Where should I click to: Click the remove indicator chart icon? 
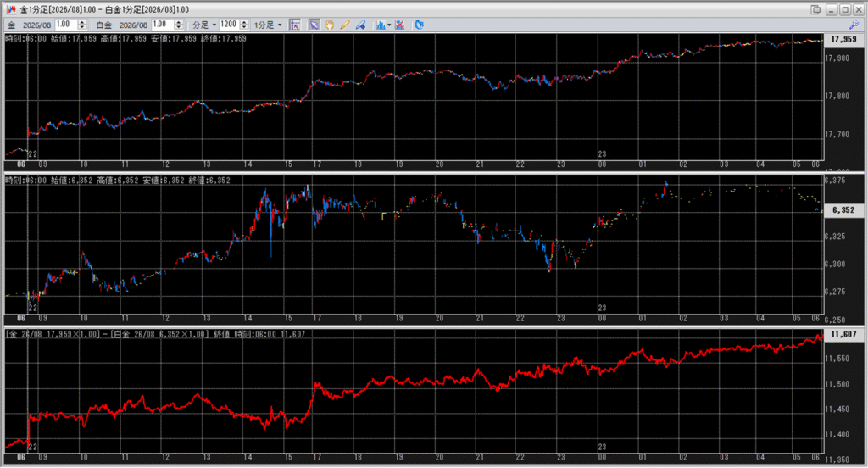[x=400, y=25]
